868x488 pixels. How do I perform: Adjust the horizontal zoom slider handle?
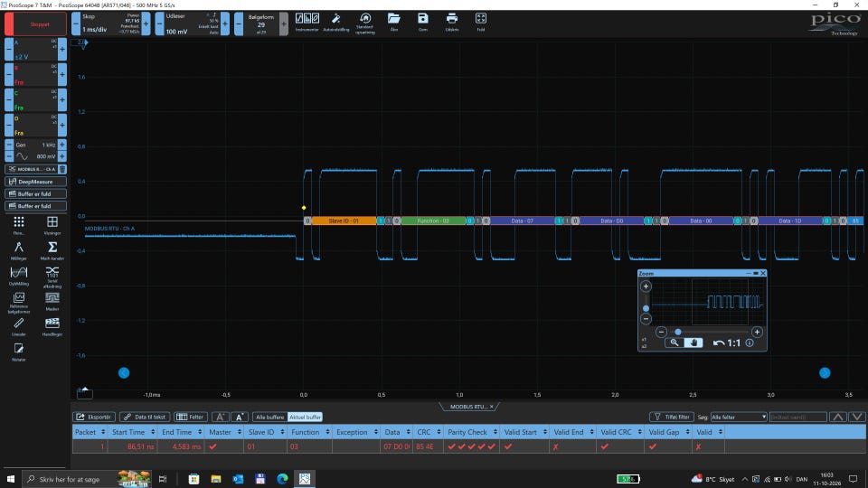click(x=678, y=332)
